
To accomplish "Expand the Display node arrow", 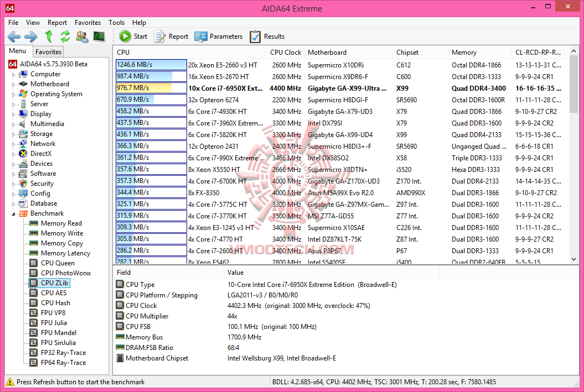I will pyautogui.click(x=14, y=114).
